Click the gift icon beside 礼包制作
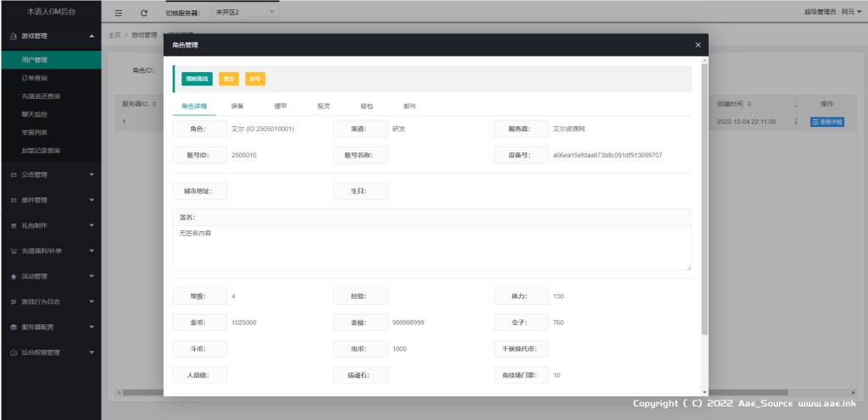 click(x=14, y=226)
